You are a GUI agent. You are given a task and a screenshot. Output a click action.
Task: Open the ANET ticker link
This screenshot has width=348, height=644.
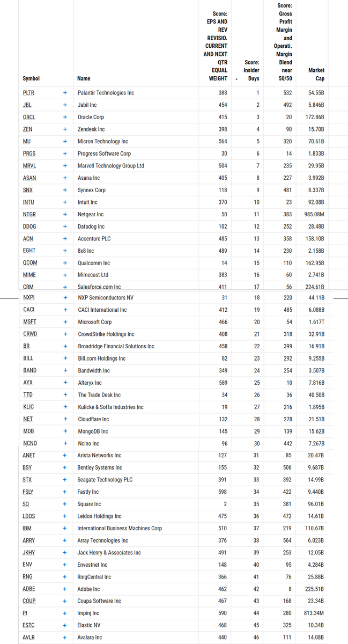29,456
